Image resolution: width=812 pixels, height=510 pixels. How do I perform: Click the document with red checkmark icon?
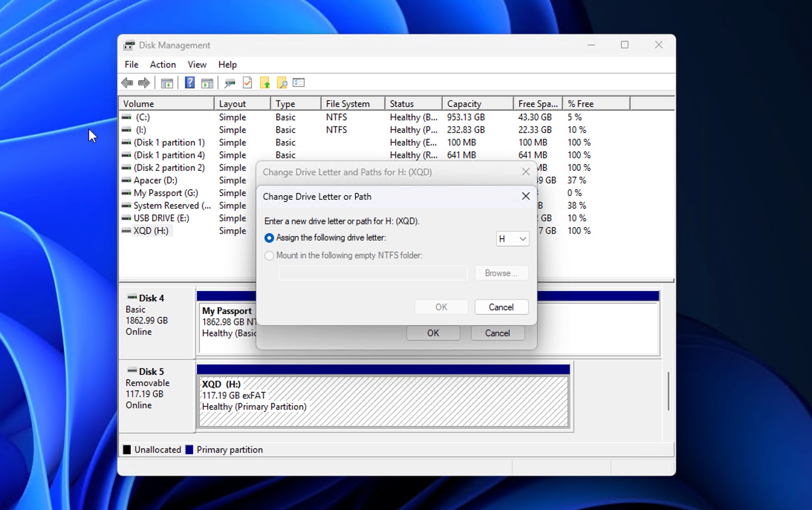pyautogui.click(x=247, y=83)
